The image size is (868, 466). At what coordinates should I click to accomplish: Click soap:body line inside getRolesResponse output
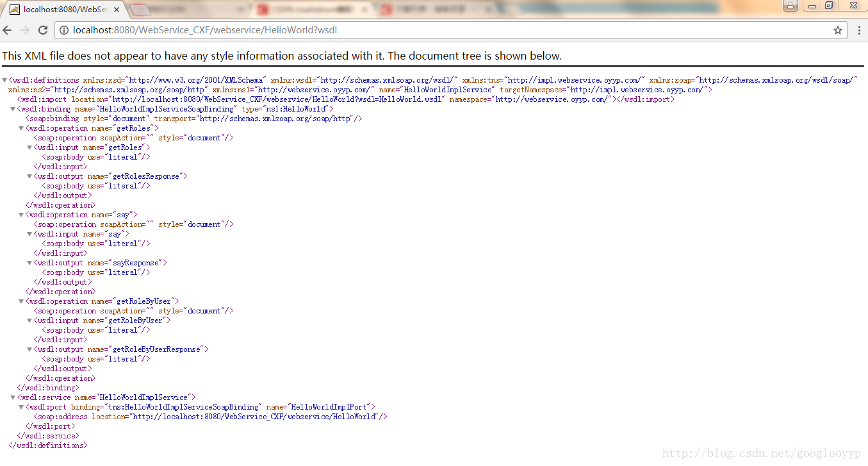(96, 186)
